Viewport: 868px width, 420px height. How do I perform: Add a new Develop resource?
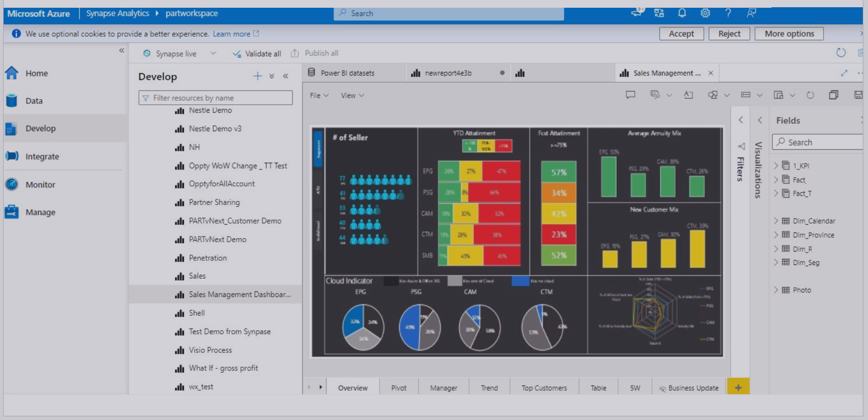(x=258, y=76)
